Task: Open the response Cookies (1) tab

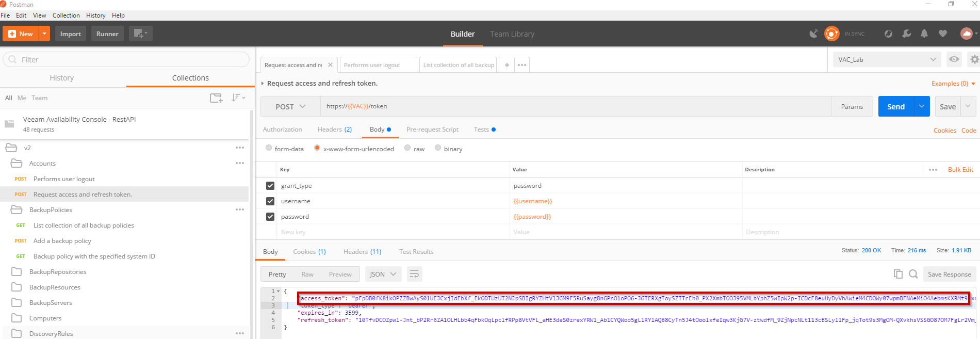Action: pos(309,251)
